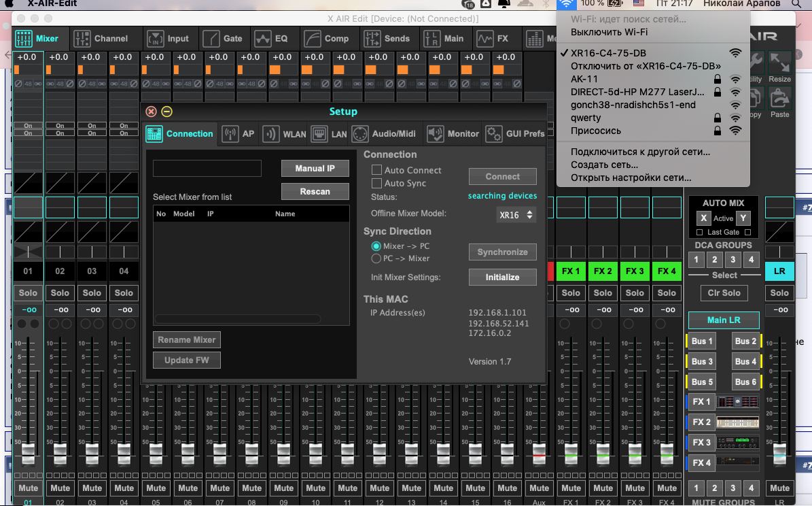Click the channel 01 fader handle
Viewport: 812px width, 506px height.
click(x=28, y=452)
